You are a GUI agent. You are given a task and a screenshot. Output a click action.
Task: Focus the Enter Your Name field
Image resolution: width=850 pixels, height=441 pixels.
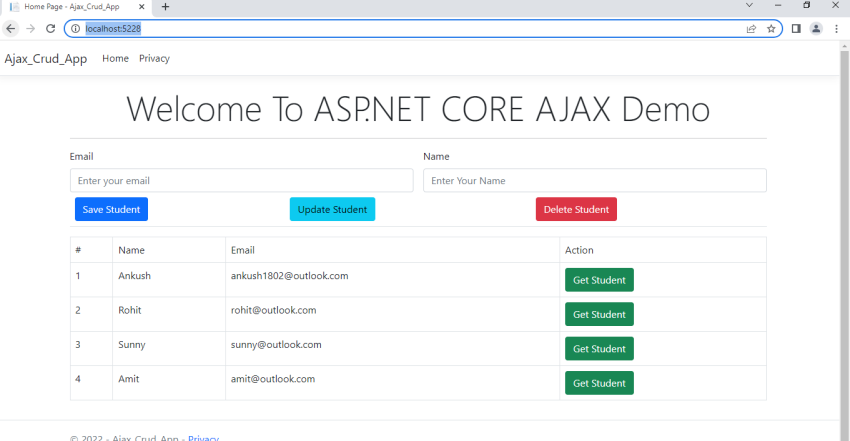595,180
